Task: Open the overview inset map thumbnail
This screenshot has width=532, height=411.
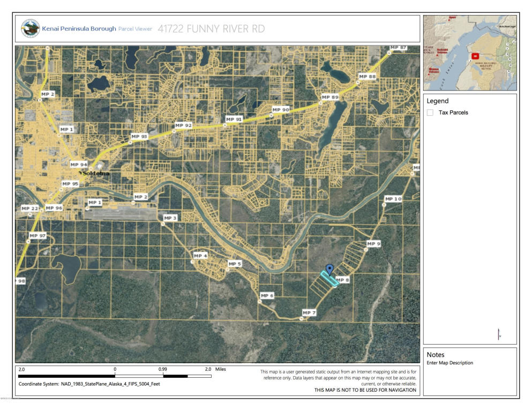Action: [x=470, y=53]
